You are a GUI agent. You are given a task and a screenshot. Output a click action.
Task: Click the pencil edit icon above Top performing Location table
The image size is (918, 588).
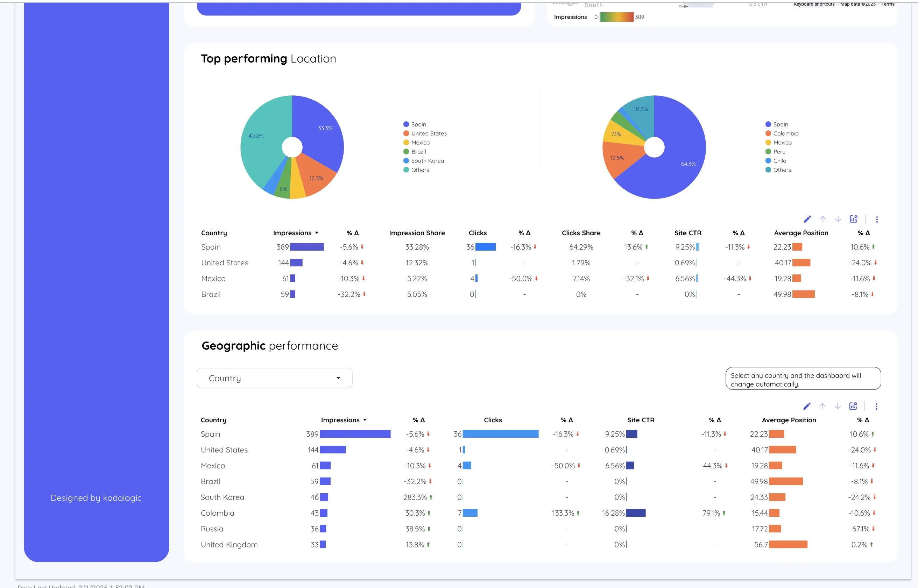(x=807, y=219)
